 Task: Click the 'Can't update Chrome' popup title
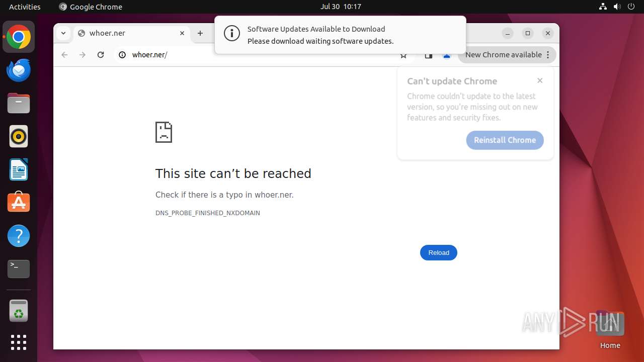452,81
